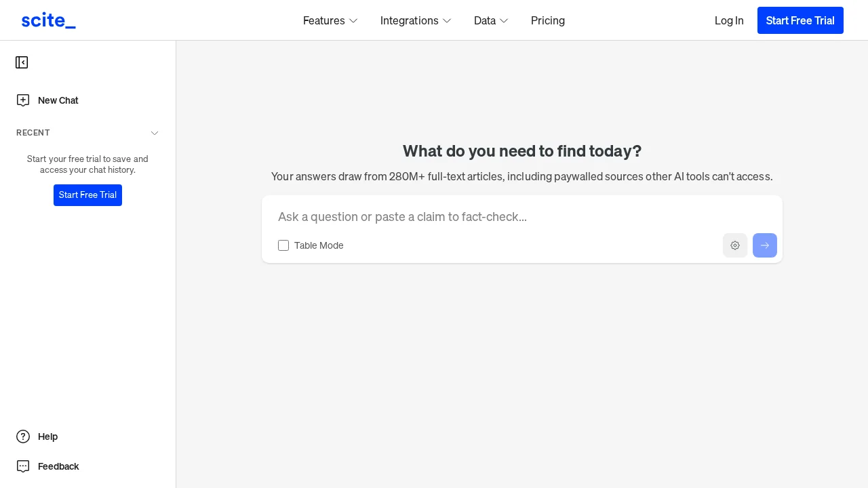Open the Features dropdown
868x488 pixels.
330,20
